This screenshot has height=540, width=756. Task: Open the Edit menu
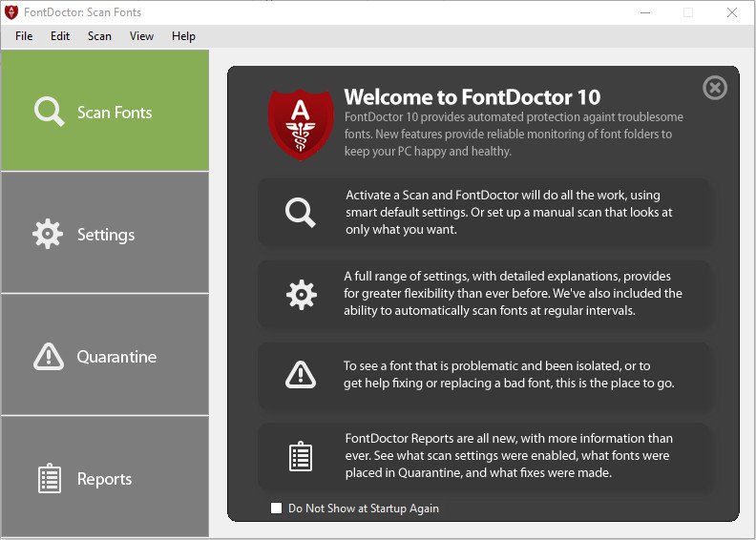60,36
